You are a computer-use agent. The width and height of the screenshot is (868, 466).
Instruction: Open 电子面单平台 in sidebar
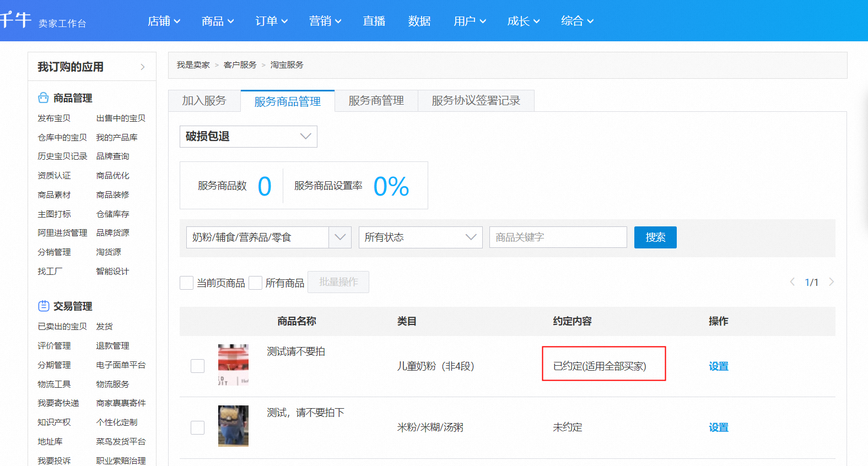[121, 365]
